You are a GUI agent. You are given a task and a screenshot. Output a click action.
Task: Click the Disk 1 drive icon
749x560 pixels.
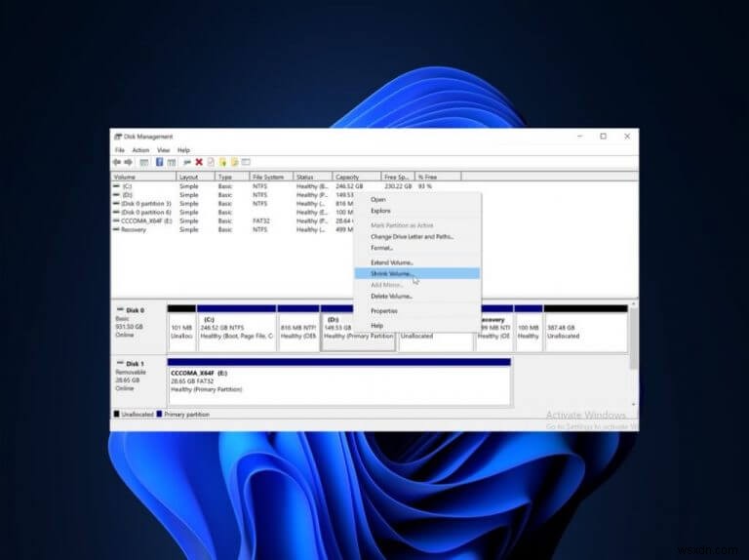point(120,363)
